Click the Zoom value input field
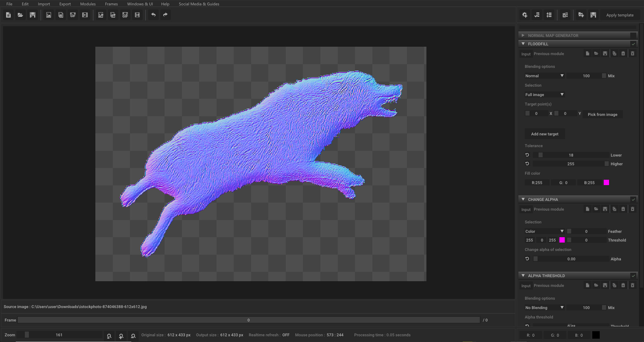Image resolution: width=644 pixels, height=342 pixels. point(59,335)
